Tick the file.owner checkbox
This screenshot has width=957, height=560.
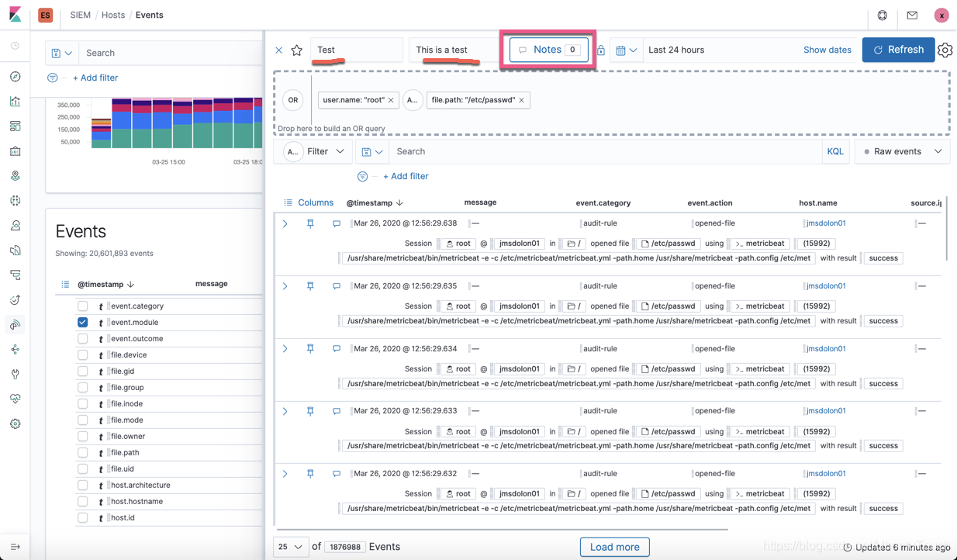click(82, 437)
